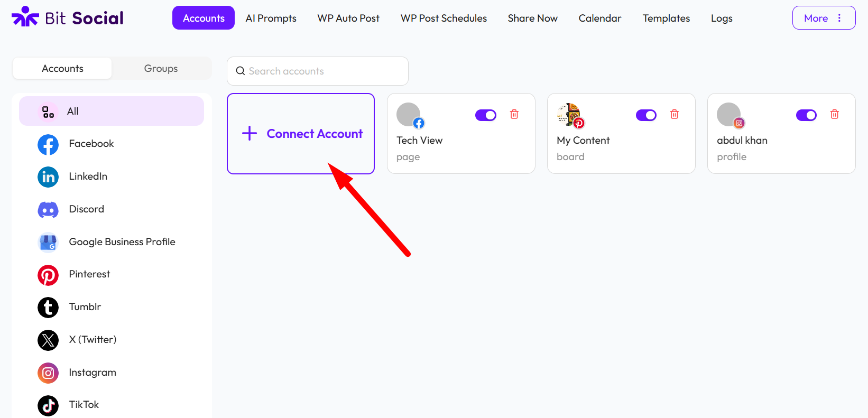Open the More options menu
868x418 pixels.
(824, 17)
